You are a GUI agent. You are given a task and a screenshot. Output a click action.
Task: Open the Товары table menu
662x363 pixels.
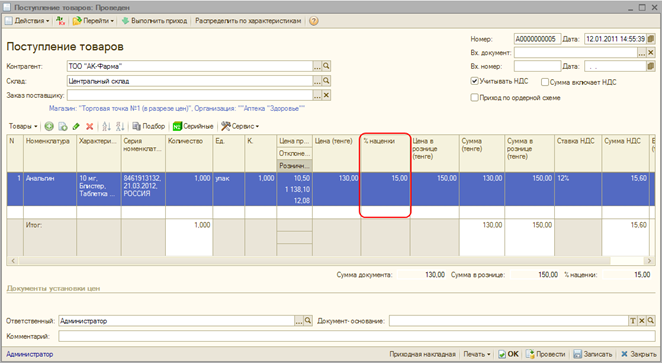[23, 126]
